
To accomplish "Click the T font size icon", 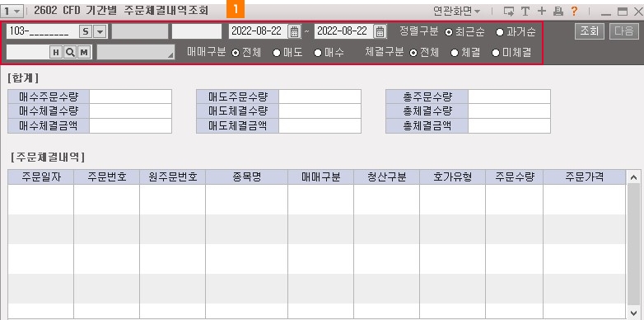I will pos(525,12).
